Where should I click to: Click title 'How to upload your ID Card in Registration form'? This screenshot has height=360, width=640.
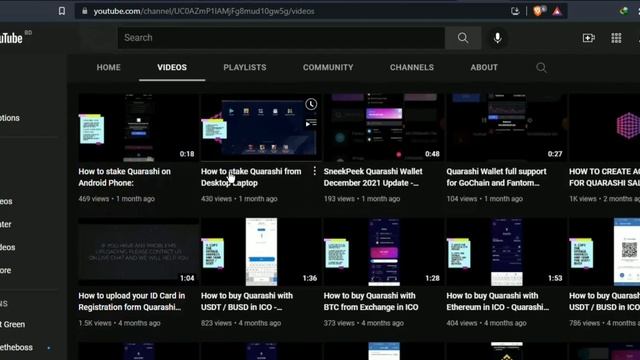pos(131,301)
